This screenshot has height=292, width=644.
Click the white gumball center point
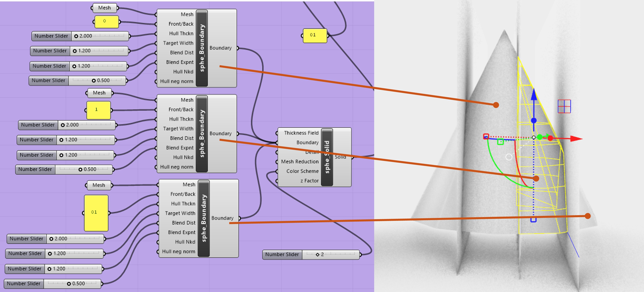[x=534, y=137]
